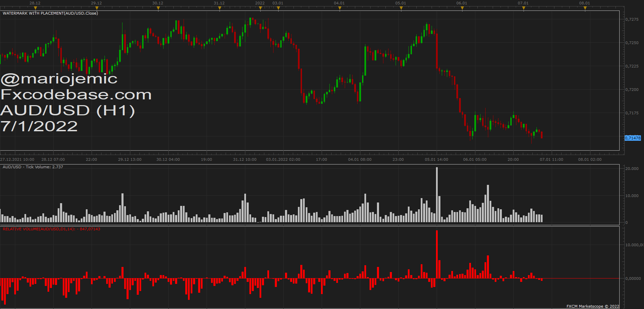Click the 28.12 day marker triangle
This screenshot has width=644, height=309.
point(35,8)
